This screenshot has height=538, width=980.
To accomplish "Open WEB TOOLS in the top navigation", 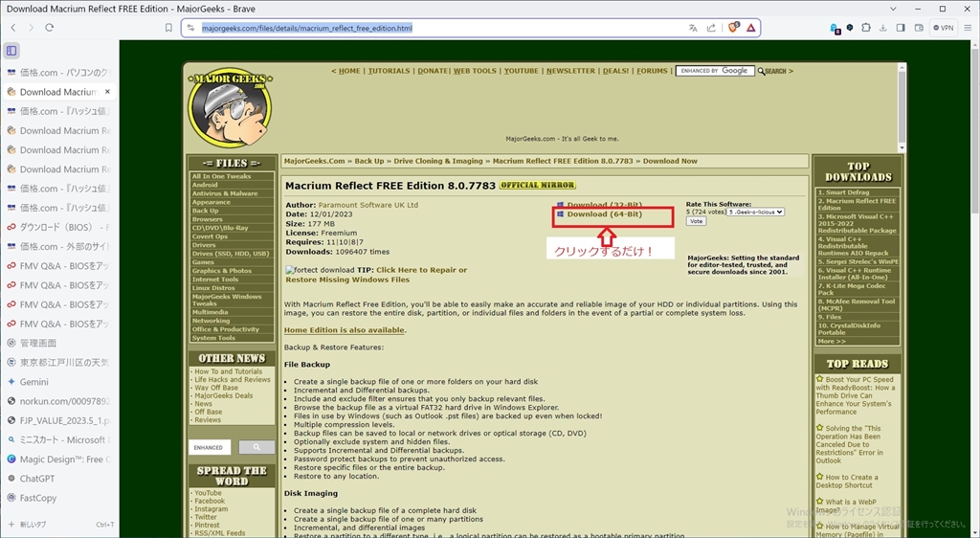I will [x=475, y=71].
